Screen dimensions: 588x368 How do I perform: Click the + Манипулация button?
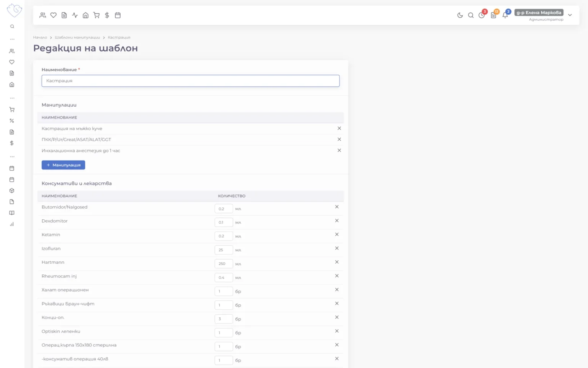click(x=63, y=165)
